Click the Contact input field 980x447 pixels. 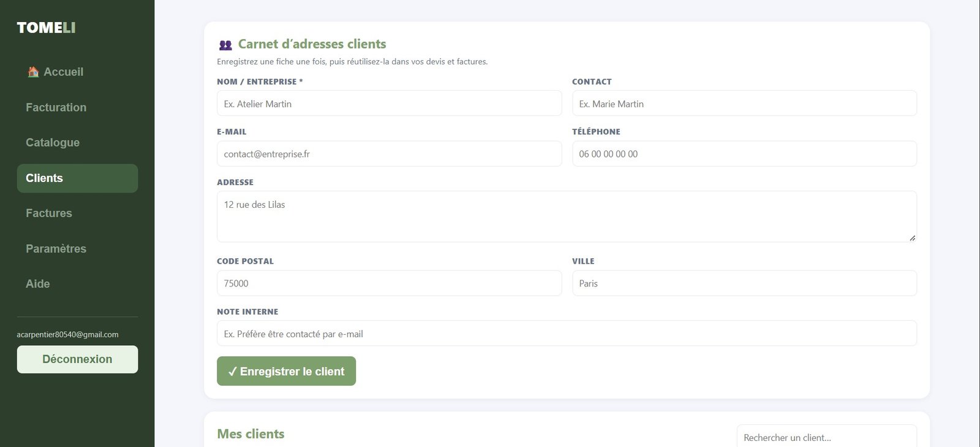point(744,103)
